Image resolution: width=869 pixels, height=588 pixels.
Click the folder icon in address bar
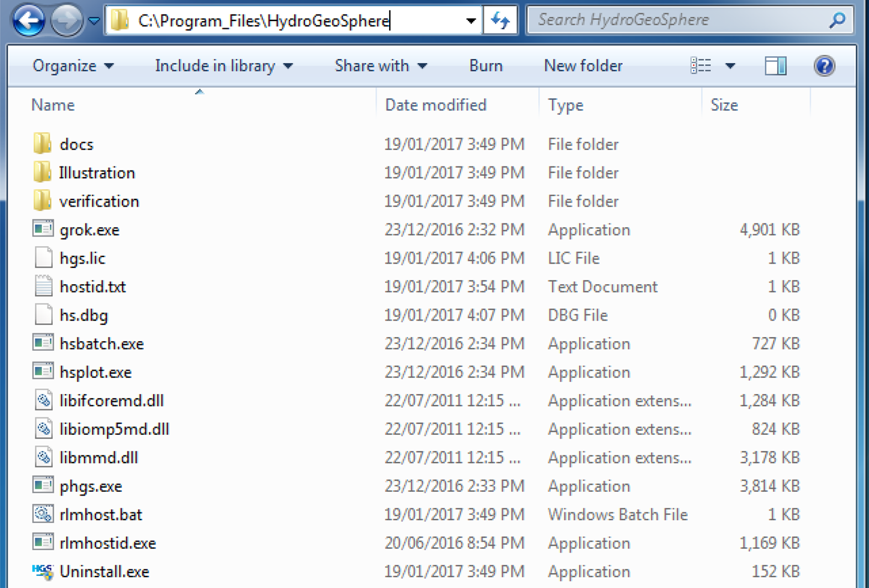[x=120, y=21]
